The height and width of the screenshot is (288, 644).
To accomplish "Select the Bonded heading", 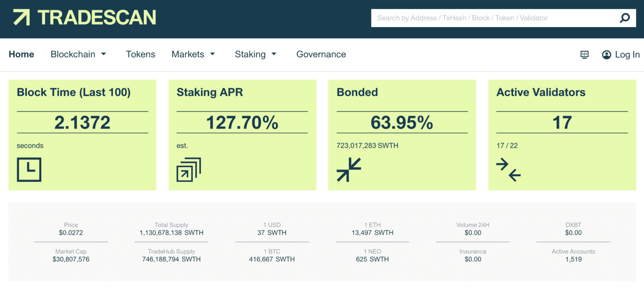I will pyautogui.click(x=357, y=93).
